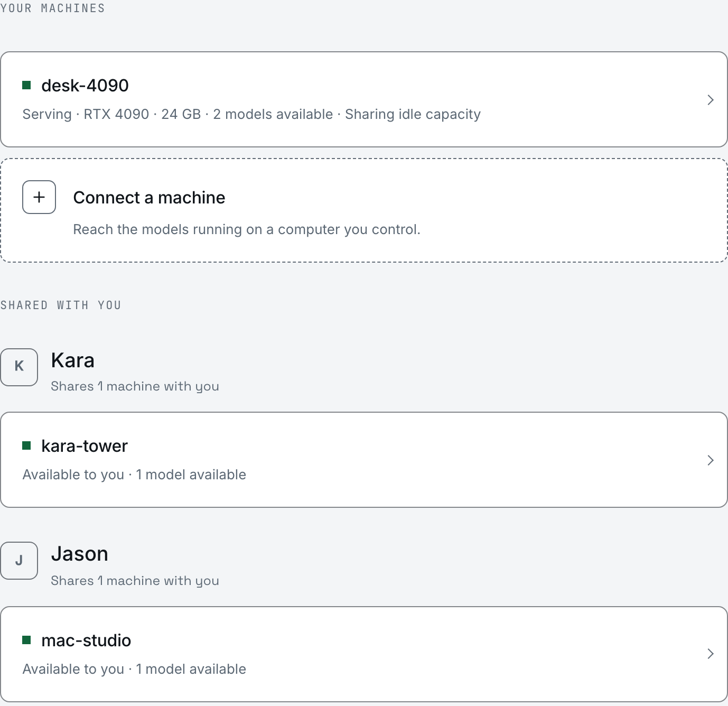Click kara-tower's 1 model available text
The height and width of the screenshot is (706, 728).
(x=191, y=475)
